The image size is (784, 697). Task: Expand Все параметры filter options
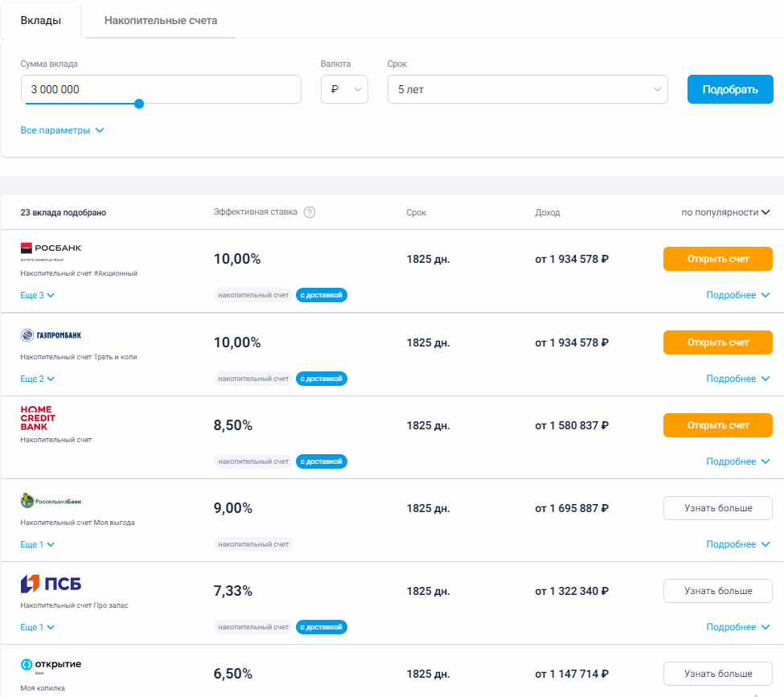(62, 130)
